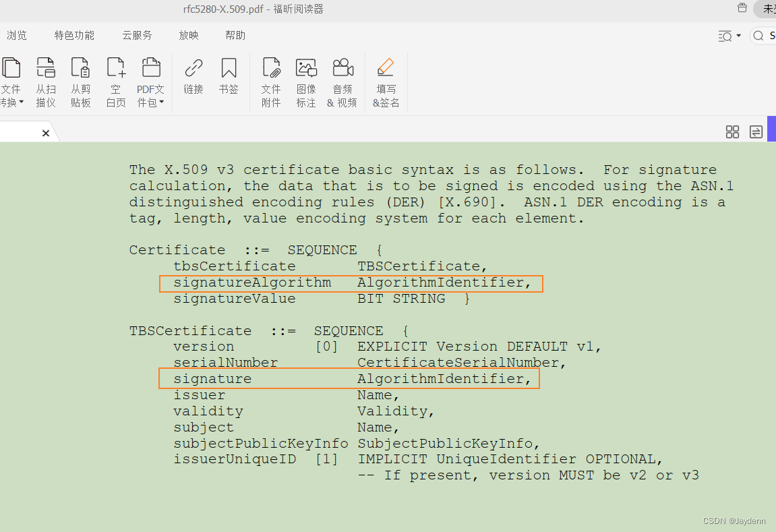Screen dimensions: 776x532
Task: Click the gift box icon in title bar
Action: [742, 7]
